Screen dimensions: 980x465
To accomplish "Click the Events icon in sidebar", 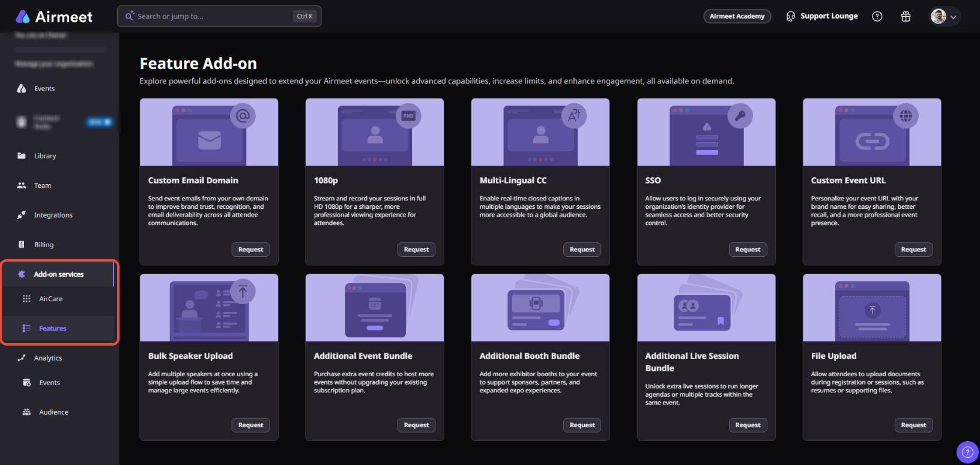I will click(x=22, y=88).
